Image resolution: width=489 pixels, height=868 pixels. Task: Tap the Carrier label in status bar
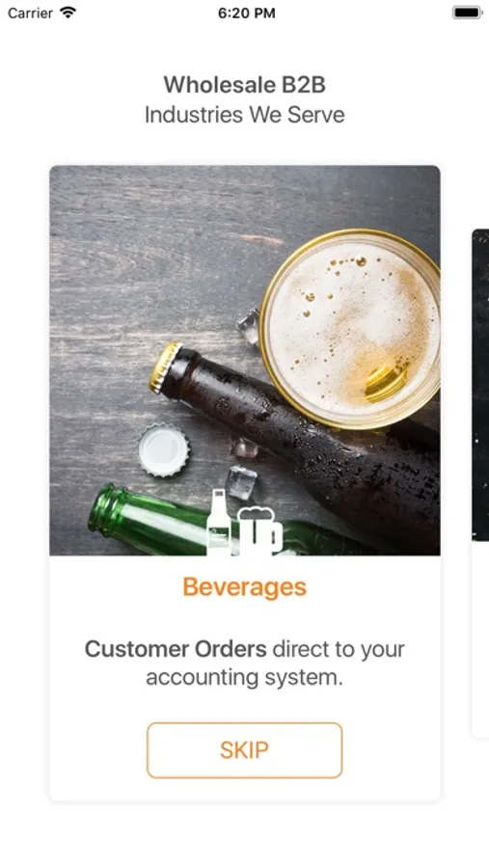31,13
